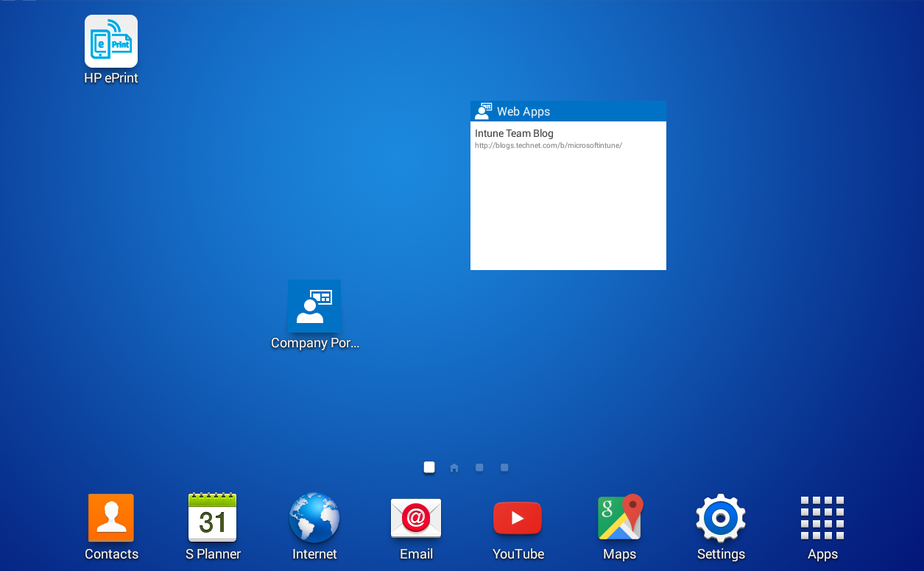Screen dimensions: 924x571
Task: Select the current home screen page dot
Action: pos(429,467)
